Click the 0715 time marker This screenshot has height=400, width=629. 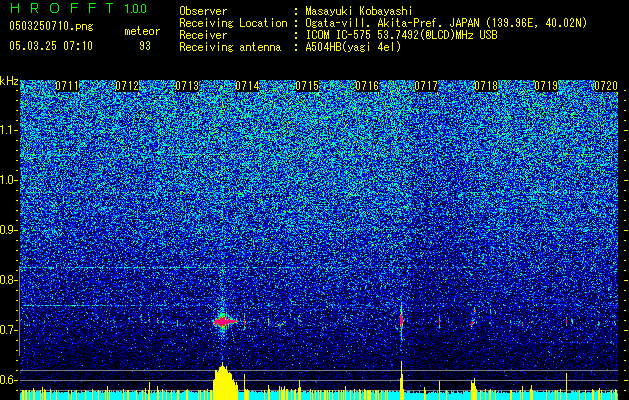307,86
